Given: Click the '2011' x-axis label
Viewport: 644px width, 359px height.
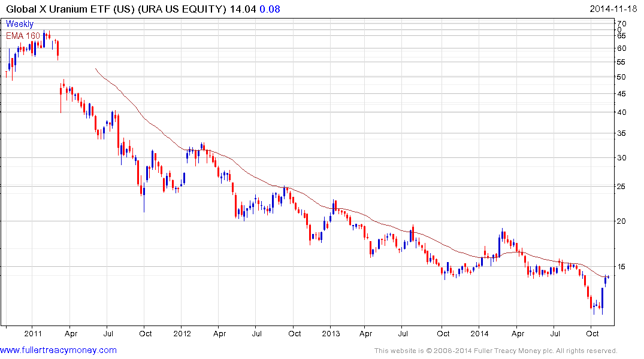Looking at the screenshot, I should 33,333.
